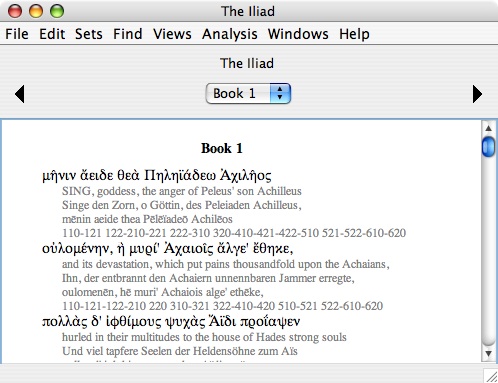Viewport: 498px width, 383px height.
Task: Click the scrollbar down arrow
Action: (x=489, y=354)
